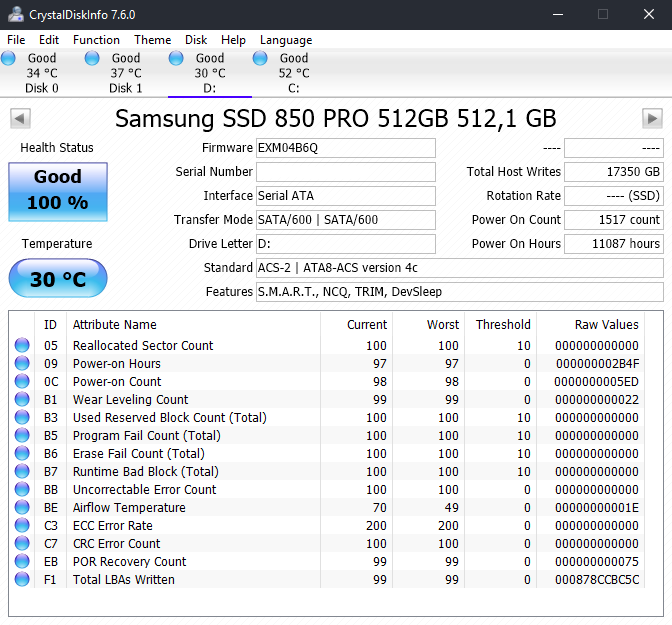Select the D: drive tab

(210, 73)
